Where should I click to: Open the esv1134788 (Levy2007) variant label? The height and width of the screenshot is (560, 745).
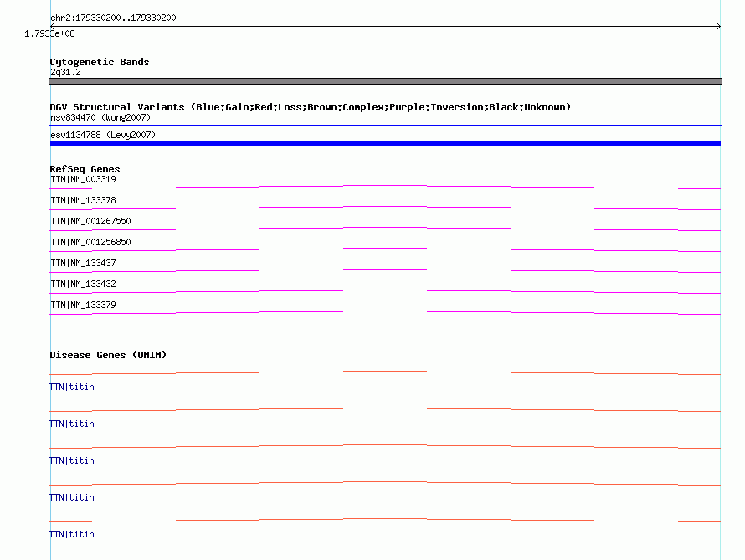point(103,135)
